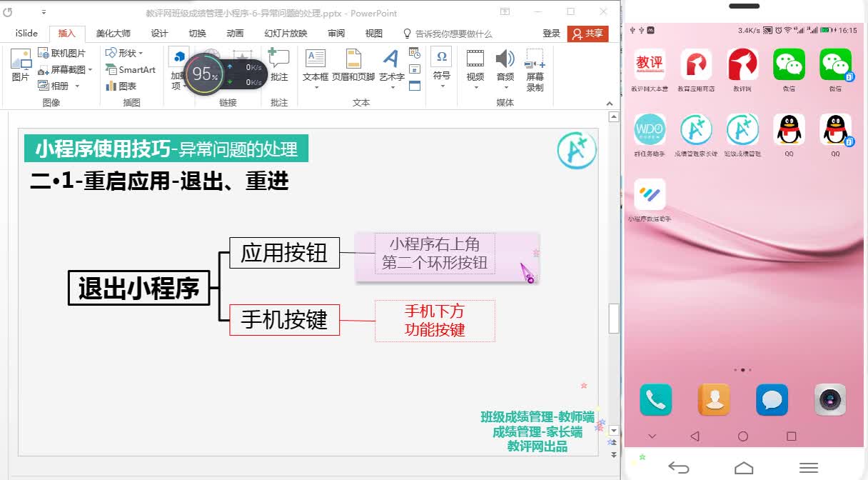The height and width of the screenshot is (480, 868).
Task: Click the 登录 sign-in link
Action: tap(552, 33)
